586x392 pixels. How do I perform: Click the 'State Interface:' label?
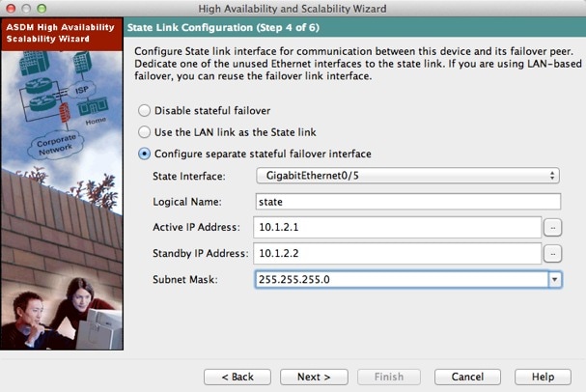[189, 176]
